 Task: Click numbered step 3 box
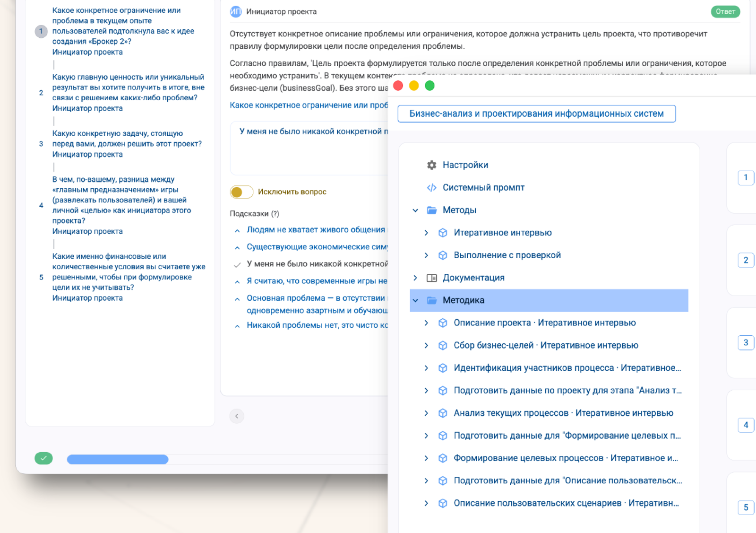[746, 343]
